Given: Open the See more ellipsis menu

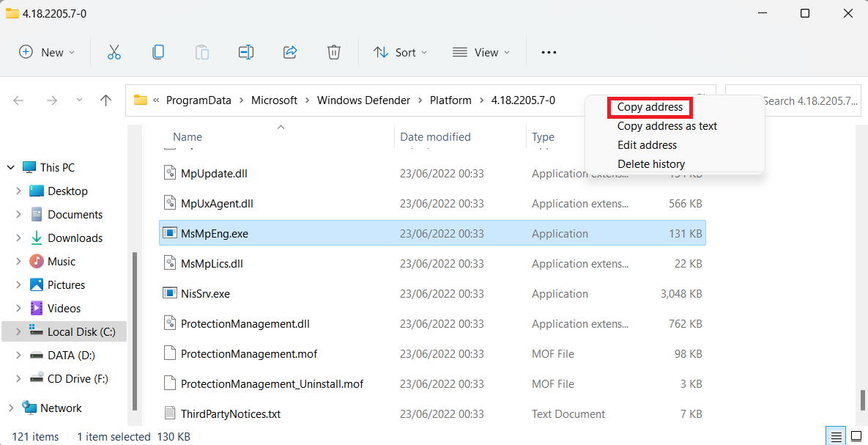Looking at the screenshot, I should pos(549,52).
